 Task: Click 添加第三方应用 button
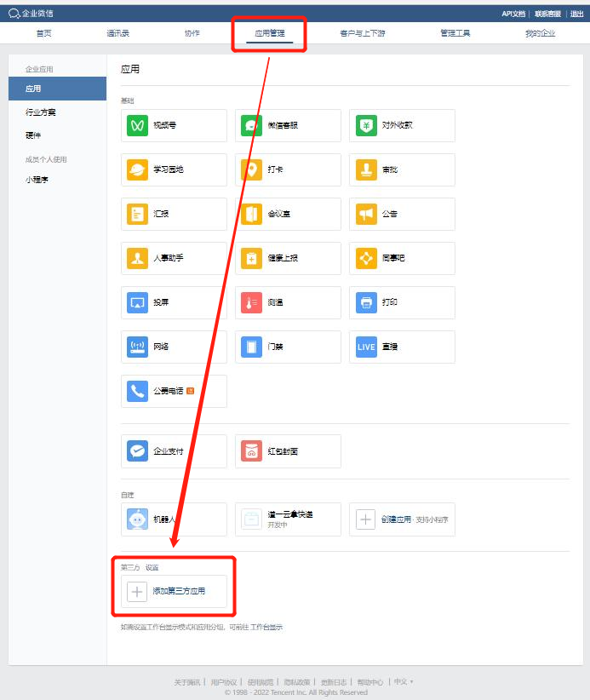175,591
